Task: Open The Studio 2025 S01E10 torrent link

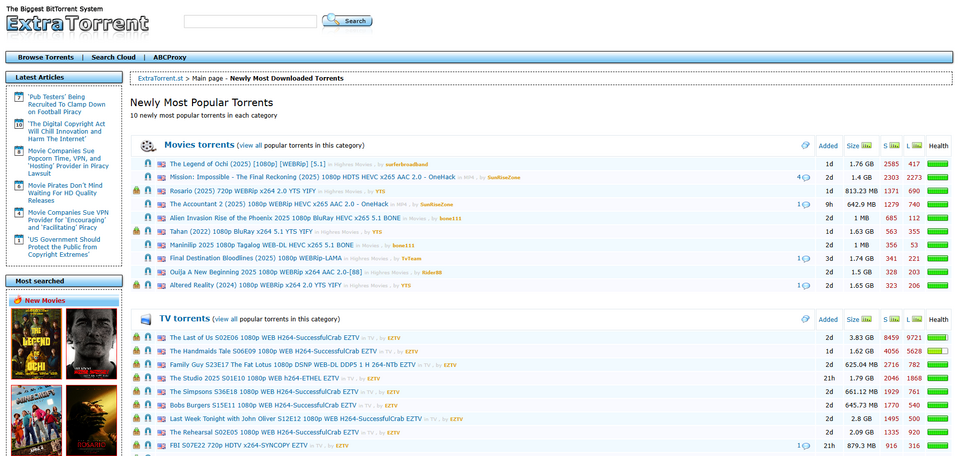Action: click(254, 378)
